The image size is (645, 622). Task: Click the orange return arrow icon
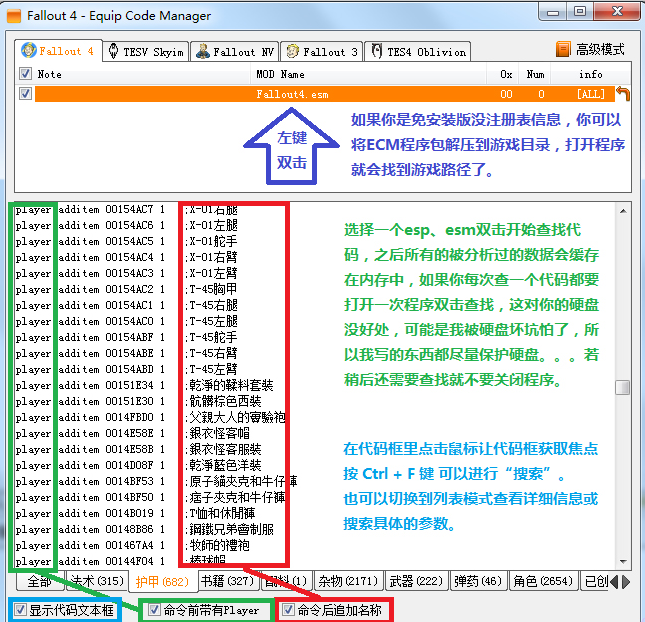(622, 94)
